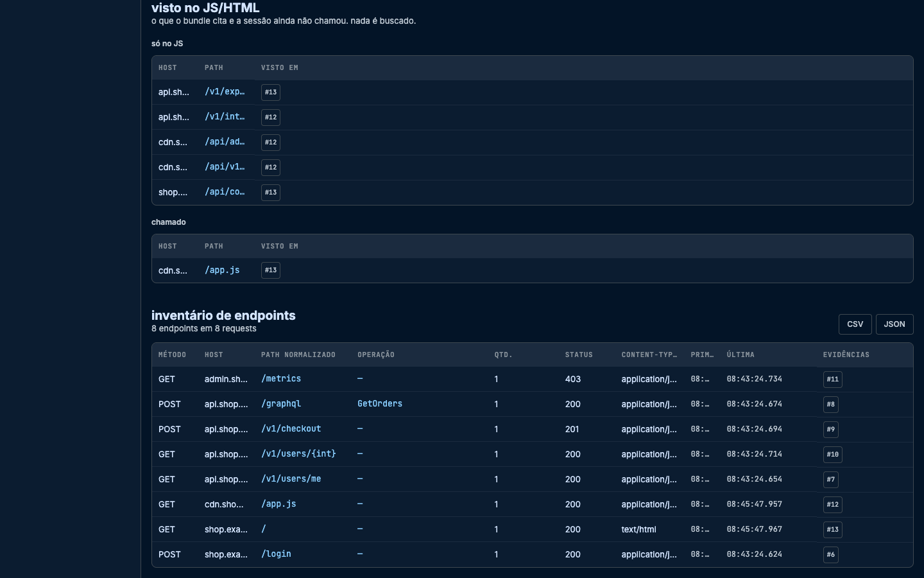The height and width of the screenshot is (578, 924).
Task: Click evidence badge #13 in the /v1/exp… row
Action: (271, 92)
